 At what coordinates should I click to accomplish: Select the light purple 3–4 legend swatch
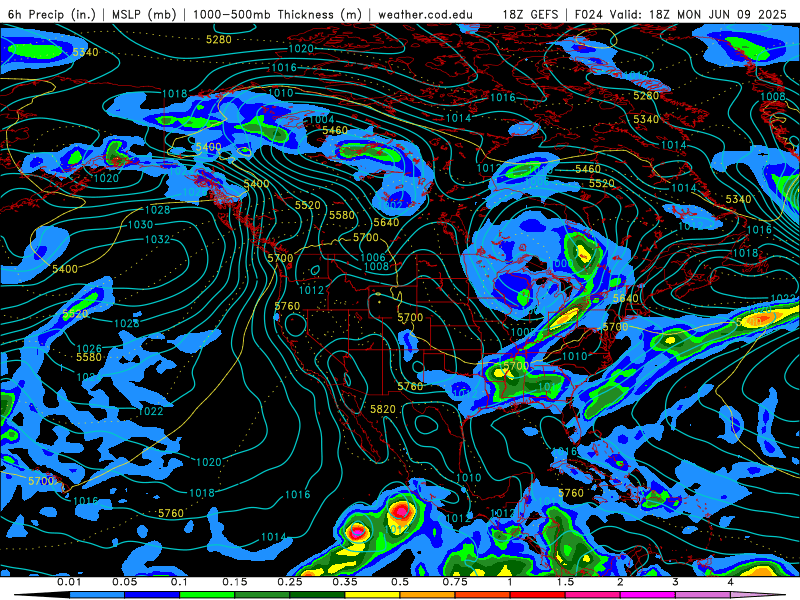[x=703, y=595]
